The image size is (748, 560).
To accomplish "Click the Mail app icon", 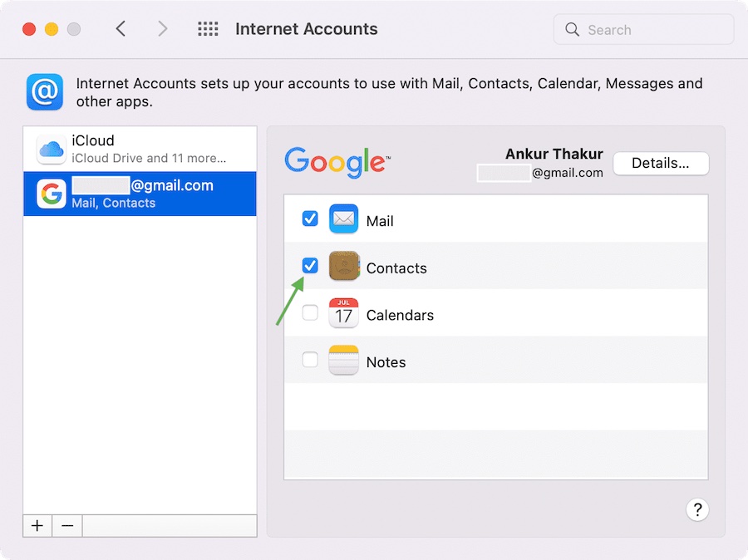I will point(343,219).
